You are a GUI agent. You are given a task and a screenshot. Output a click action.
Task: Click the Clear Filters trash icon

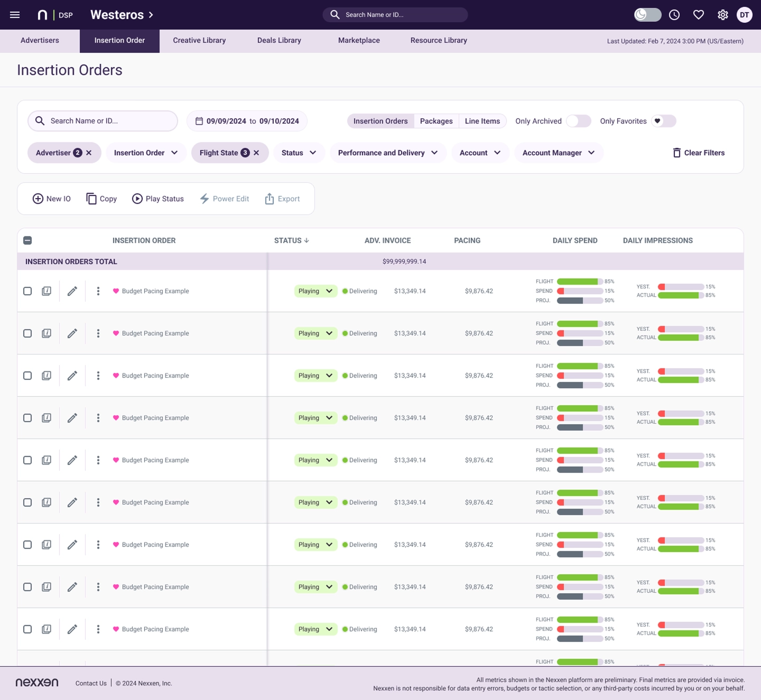coord(676,153)
